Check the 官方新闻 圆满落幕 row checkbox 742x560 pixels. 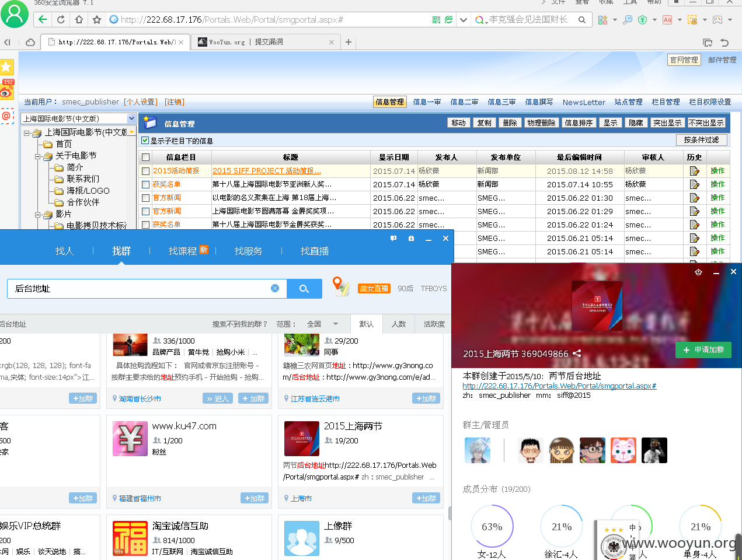pos(146,211)
